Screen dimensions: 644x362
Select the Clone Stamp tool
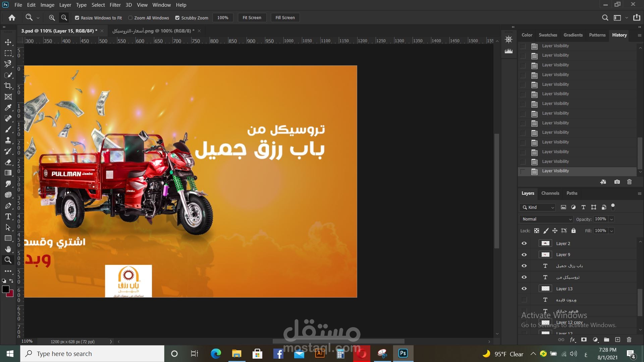coord(8,140)
